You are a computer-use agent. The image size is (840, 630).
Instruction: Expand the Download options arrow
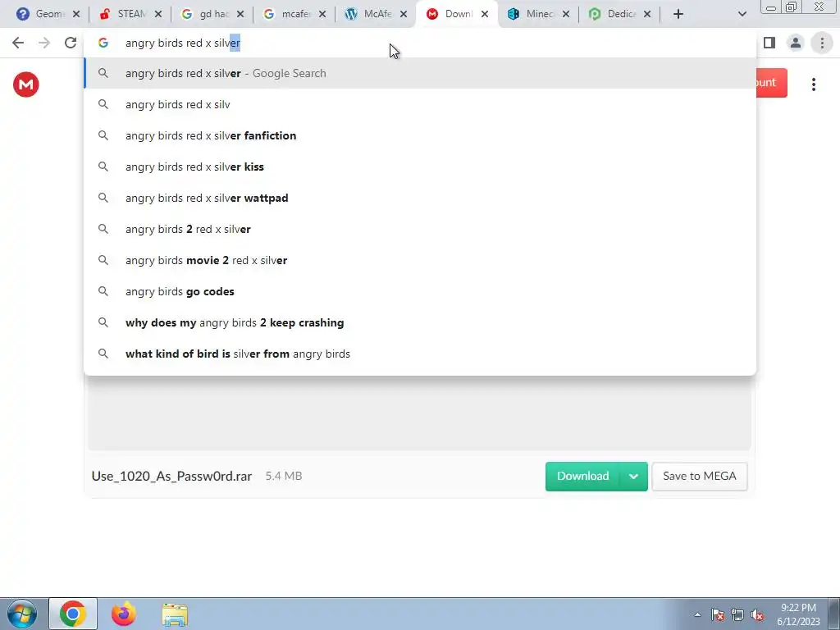[633, 477]
